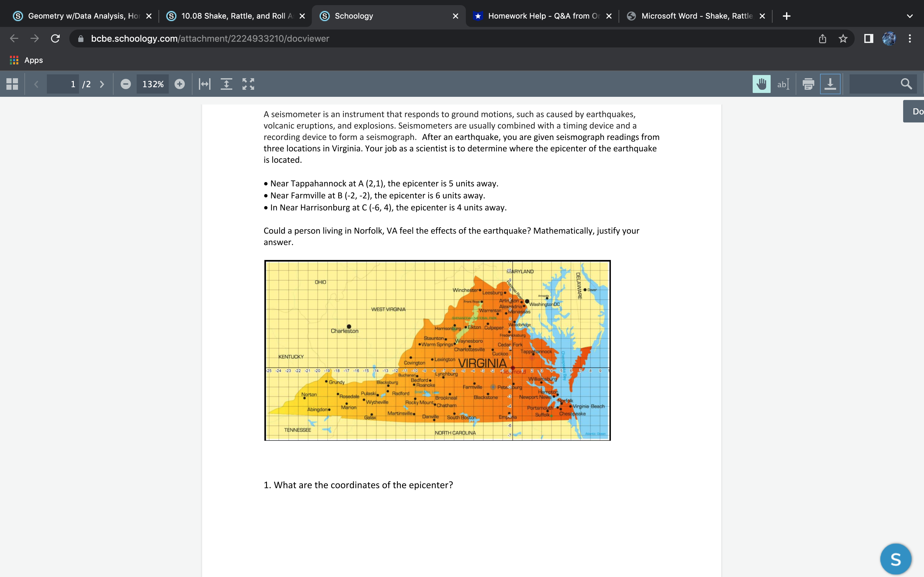Open the Apps bookmarks shortcut
The height and width of the screenshot is (577, 924).
[x=26, y=60]
